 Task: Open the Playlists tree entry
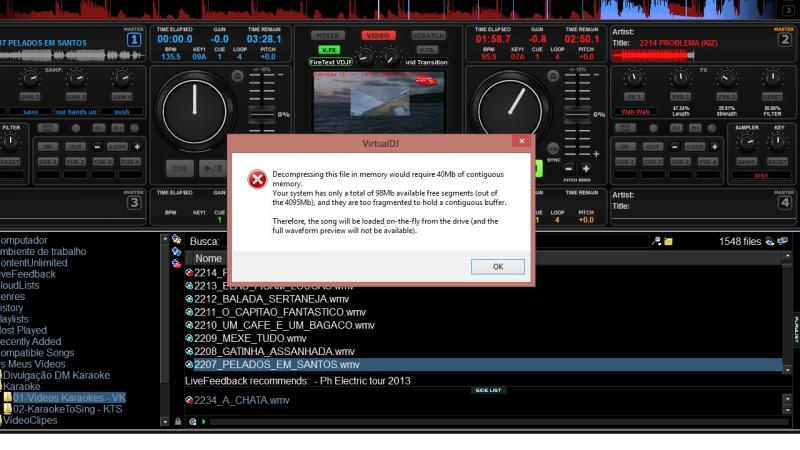tap(14, 319)
